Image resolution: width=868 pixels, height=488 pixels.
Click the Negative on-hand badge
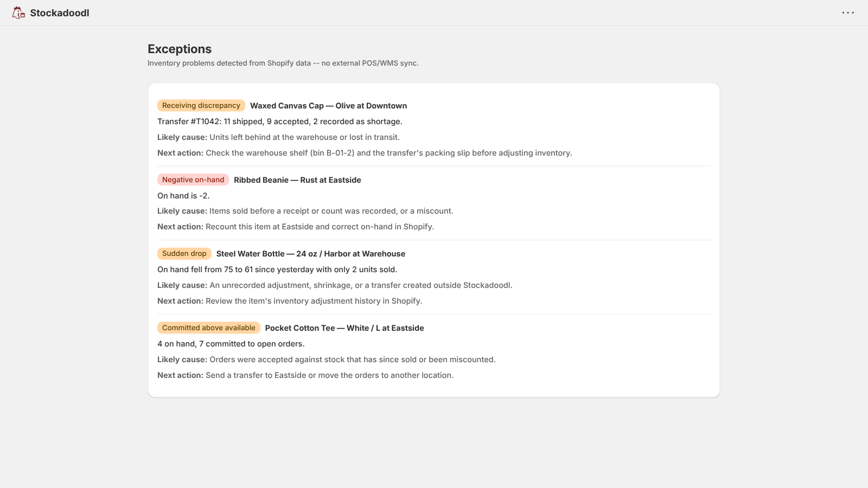coord(193,180)
